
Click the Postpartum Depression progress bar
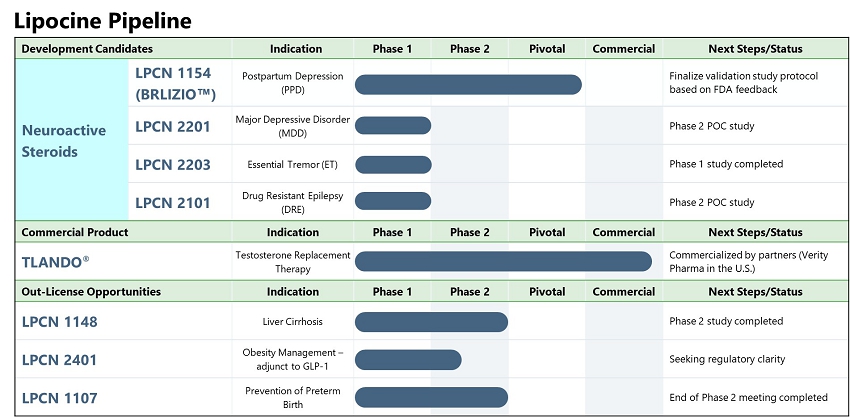point(468,85)
